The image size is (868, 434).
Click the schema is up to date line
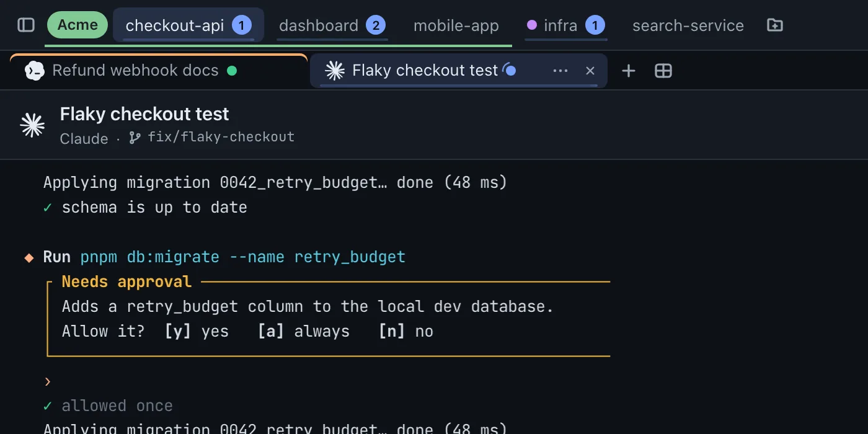(x=154, y=207)
